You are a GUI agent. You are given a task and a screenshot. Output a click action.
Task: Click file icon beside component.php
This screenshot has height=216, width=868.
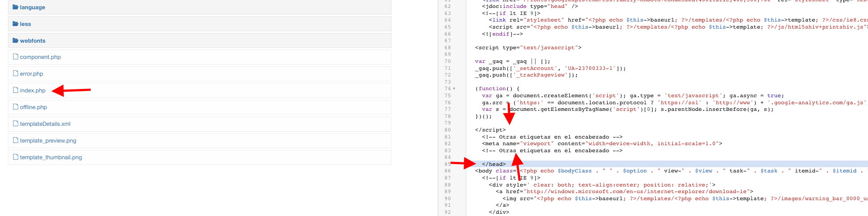[15, 57]
